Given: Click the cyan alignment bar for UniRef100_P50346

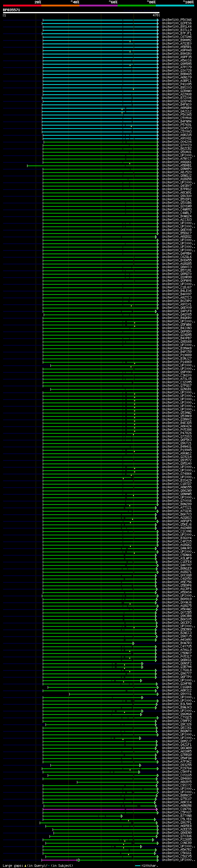Looking at the screenshot, I should pyautogui.click(x=100, y=20).
